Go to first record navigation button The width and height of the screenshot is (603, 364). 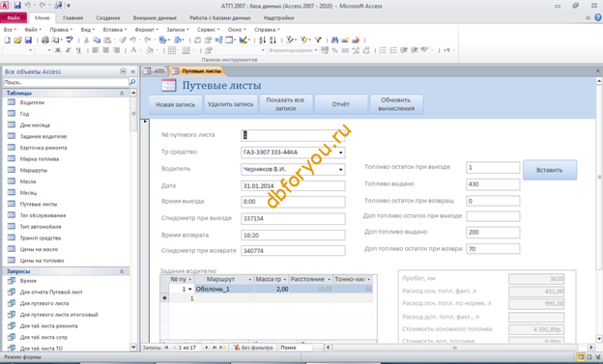coord(166,348)
